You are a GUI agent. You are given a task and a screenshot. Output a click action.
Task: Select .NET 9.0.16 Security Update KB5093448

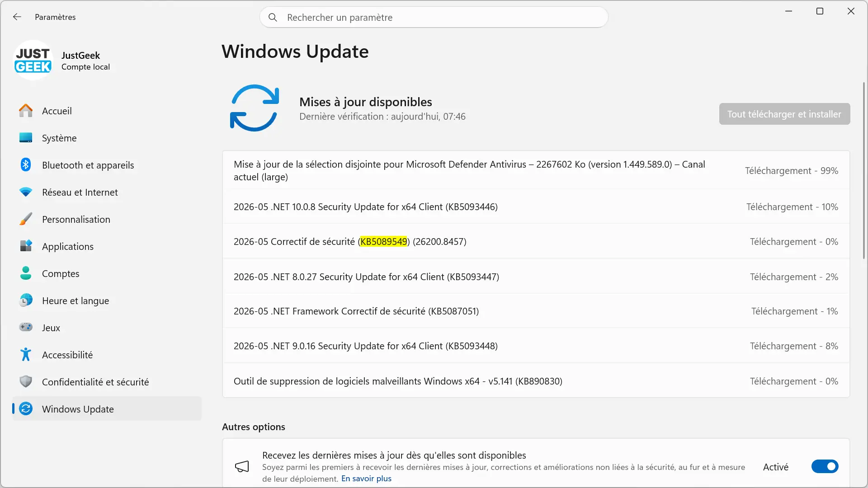coord(536,346)
